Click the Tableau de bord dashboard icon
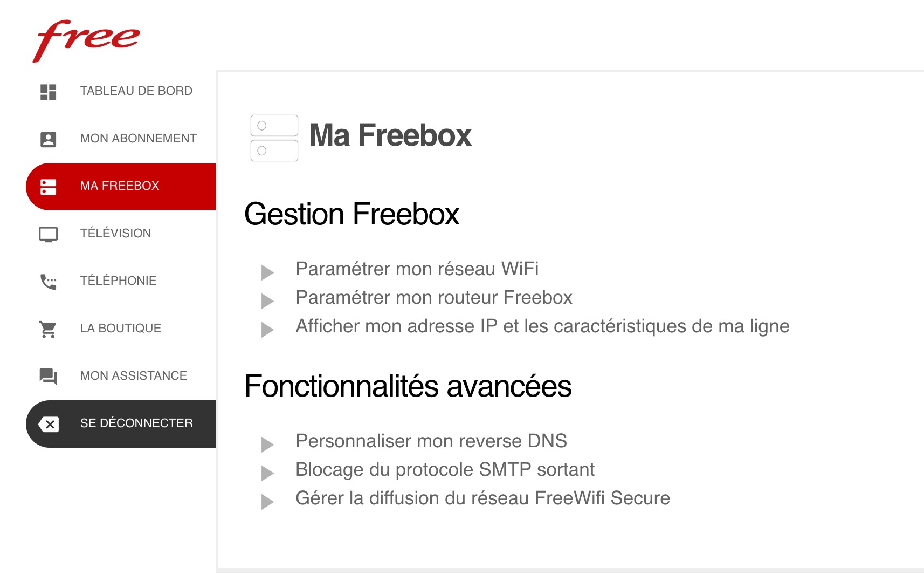 (49, 92)
